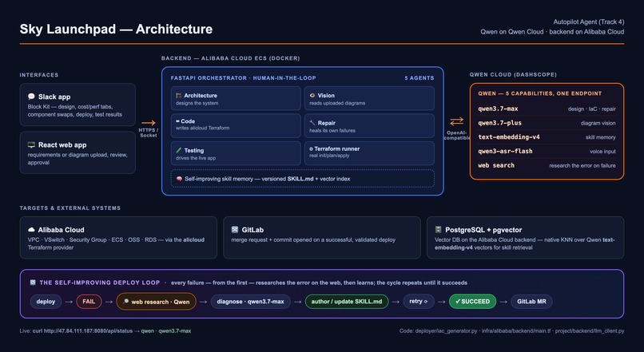
Task: Click the INTERFACES section label
Action: (39, 75)
